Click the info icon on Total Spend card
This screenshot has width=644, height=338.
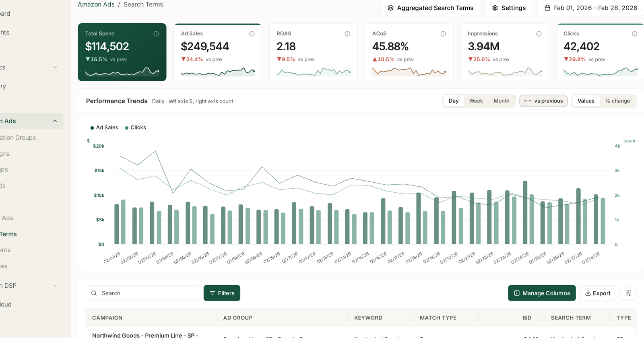(156, 34)
